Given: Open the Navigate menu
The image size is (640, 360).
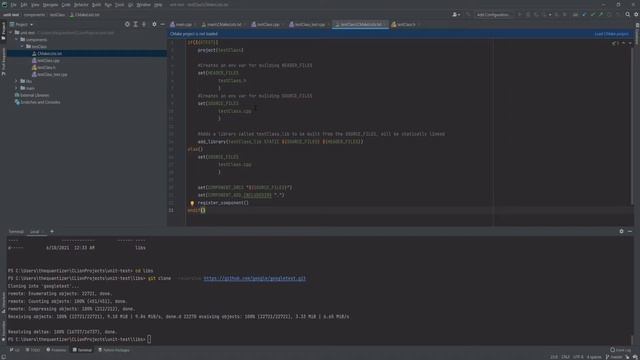Looking at the screenshot, I should 50,5.
